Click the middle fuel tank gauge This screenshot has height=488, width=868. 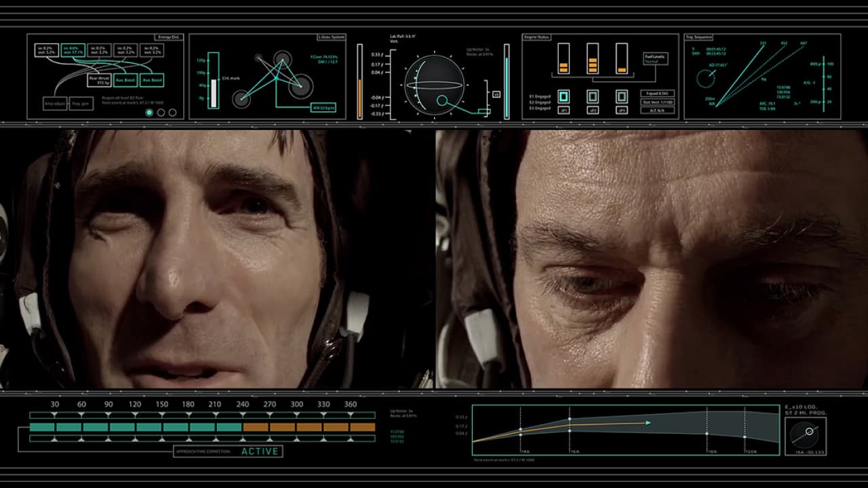[593, 58]
